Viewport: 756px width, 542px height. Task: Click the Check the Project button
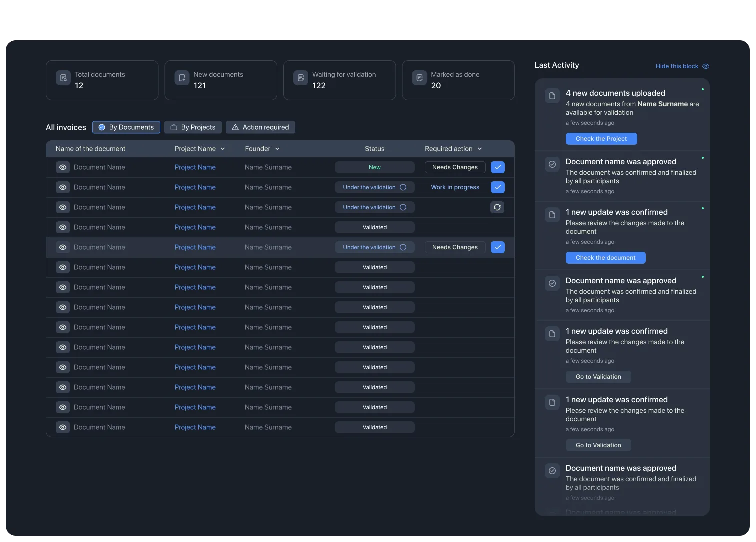(601, 139)
